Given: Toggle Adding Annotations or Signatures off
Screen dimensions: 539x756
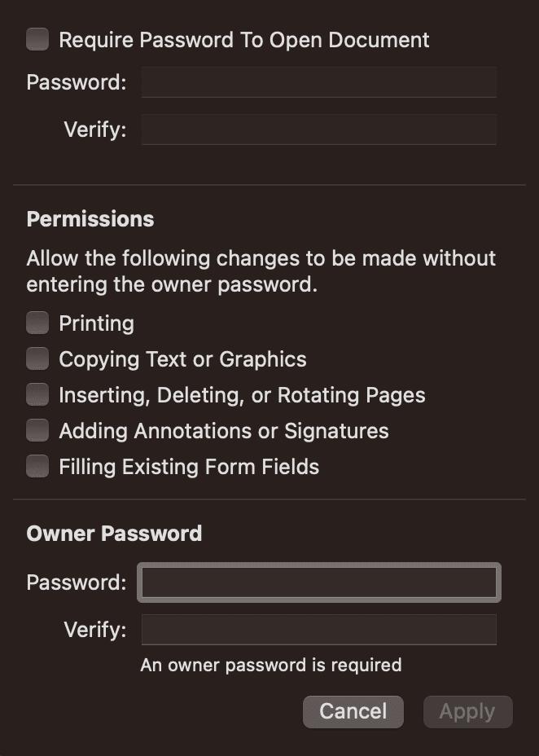Looking at the screenshot, I should (37, 430).
